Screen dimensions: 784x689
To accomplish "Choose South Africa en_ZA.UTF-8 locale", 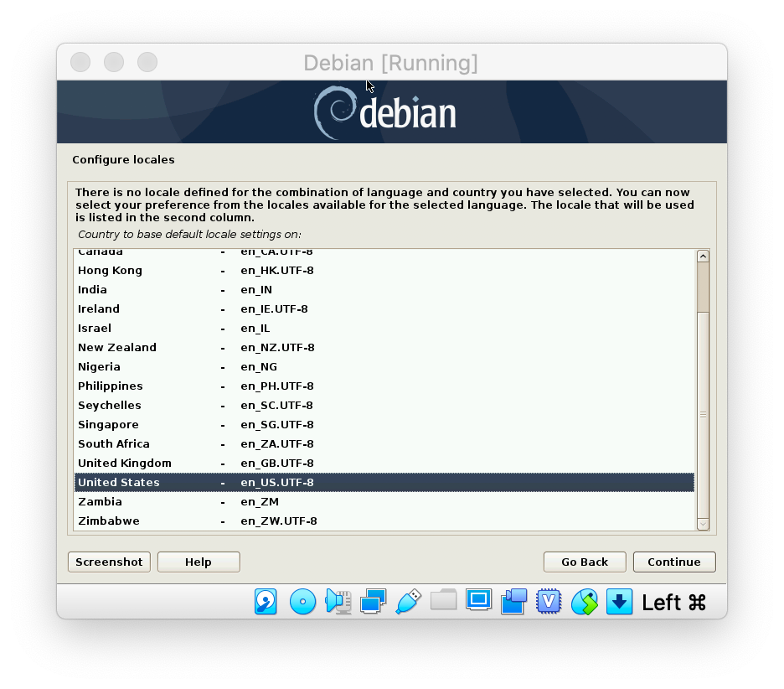I will (x=384, y=443).
